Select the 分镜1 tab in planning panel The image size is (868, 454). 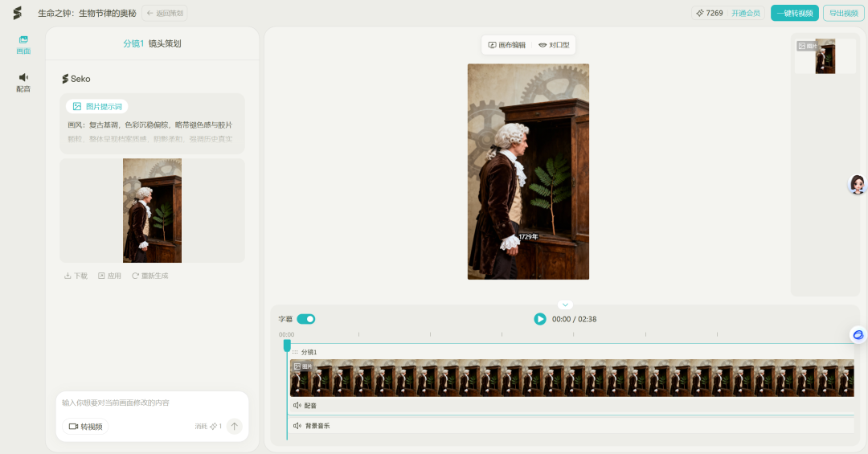click(133, 43)
